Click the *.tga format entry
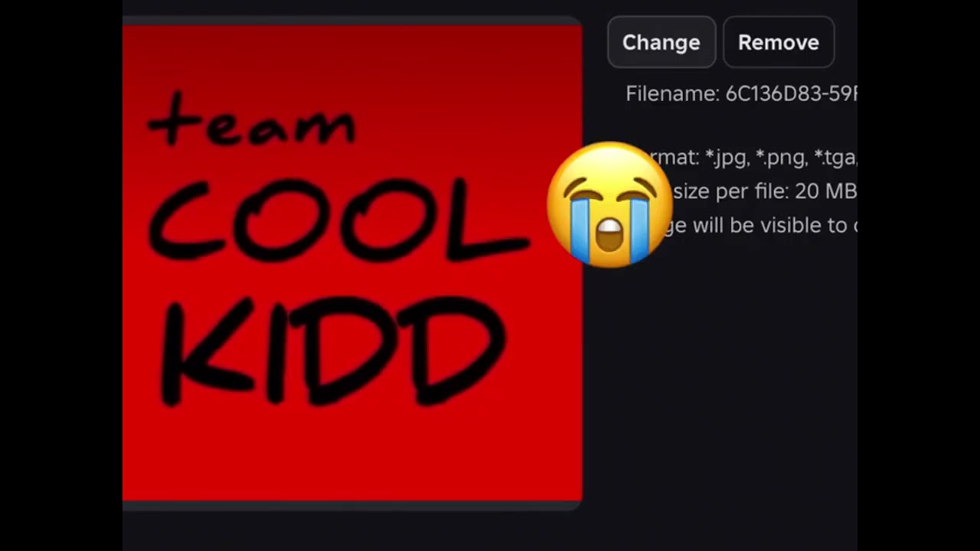 [835, 158]
